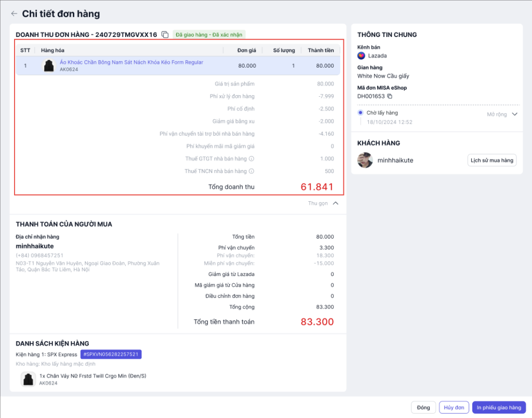Expand order status with Mở rộng
Viewport: 532px width, 418px height.
click(x=502, y=114)
